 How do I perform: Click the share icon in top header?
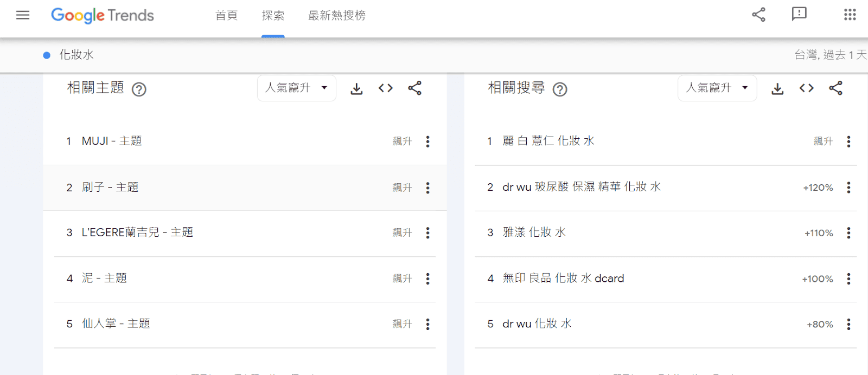click(758, 15)
